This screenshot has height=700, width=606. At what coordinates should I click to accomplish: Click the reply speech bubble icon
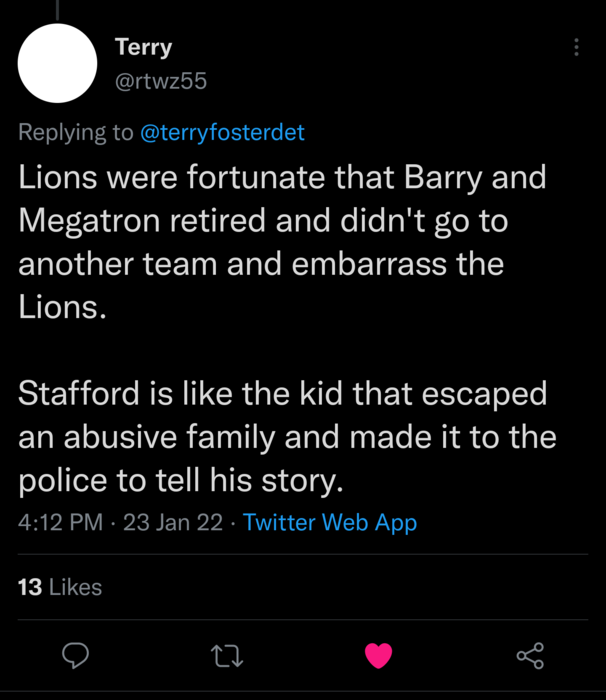click(x=77, y=656)
